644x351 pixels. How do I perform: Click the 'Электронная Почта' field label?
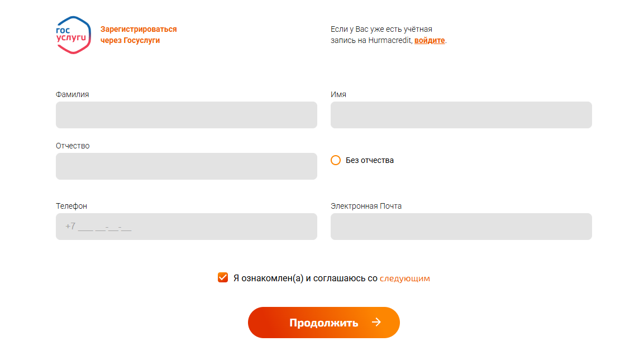click(366, 206)
